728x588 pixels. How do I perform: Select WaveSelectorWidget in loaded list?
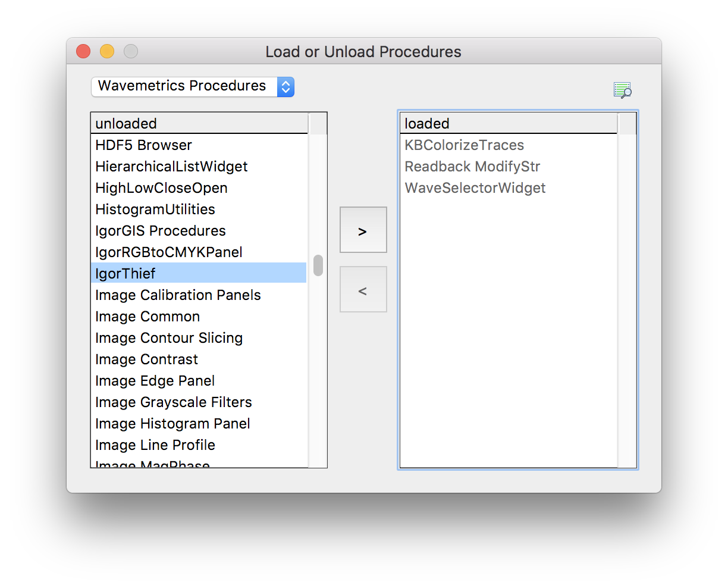pyautogui.click(x=509, y=188)
